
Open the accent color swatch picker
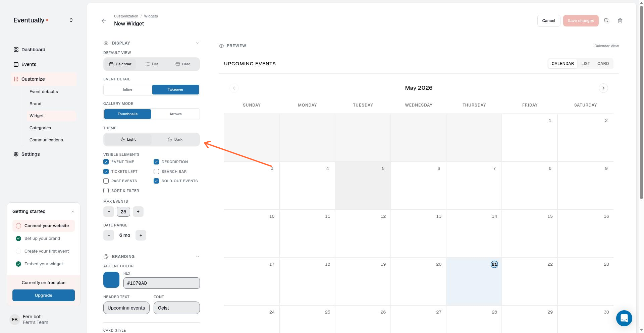tap(111, 280)
